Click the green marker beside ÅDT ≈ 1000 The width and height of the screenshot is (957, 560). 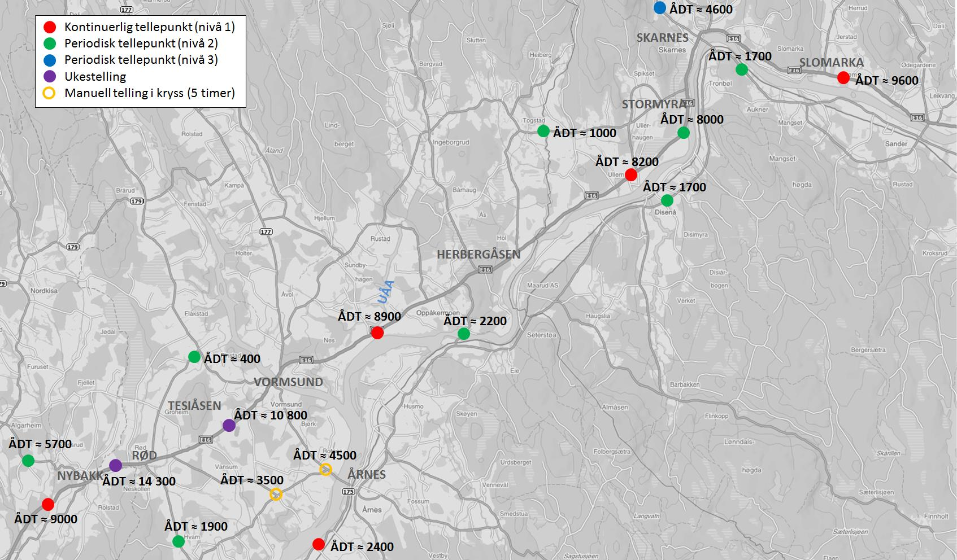543,131
